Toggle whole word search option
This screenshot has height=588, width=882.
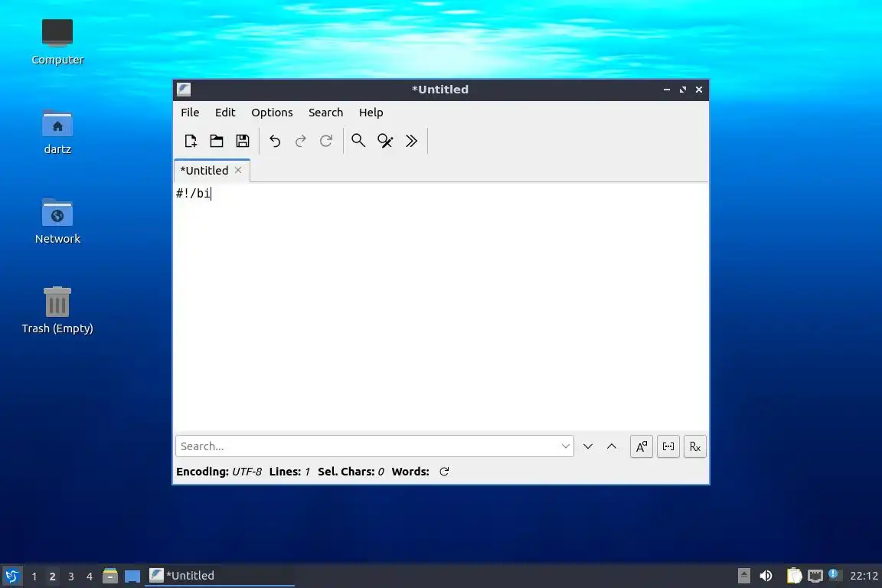click(x=668, y=447)
